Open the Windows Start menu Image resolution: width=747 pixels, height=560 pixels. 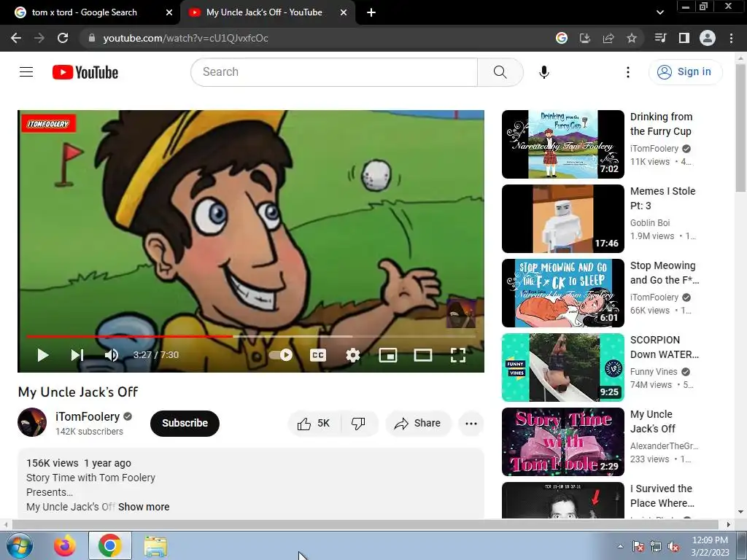pyautogui.click(x=20, y=545)
